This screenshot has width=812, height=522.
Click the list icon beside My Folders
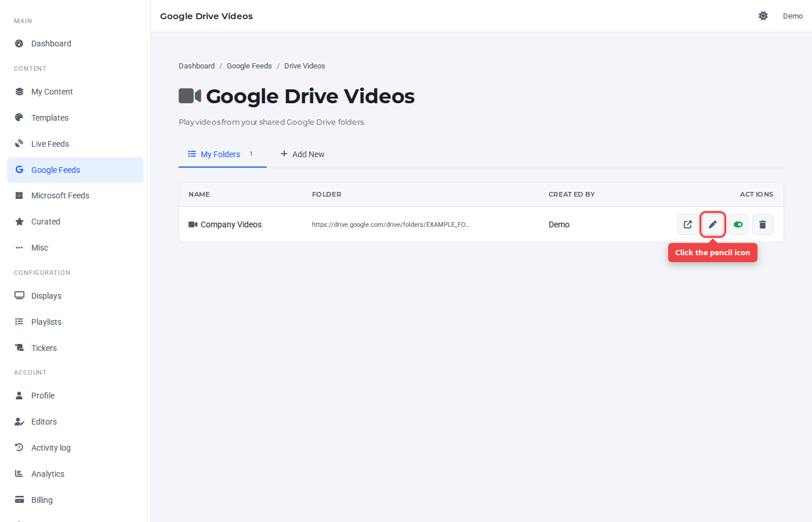tap(192, 154)
